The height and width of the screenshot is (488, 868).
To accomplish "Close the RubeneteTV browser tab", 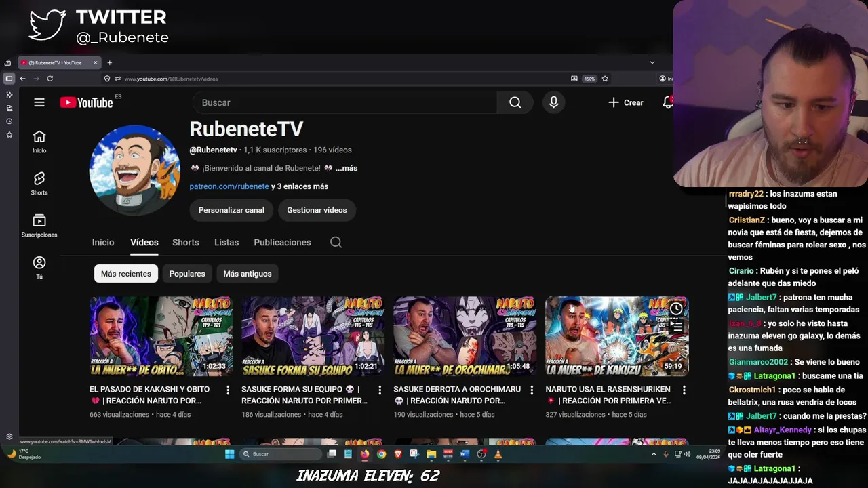I will coord(96,62).
